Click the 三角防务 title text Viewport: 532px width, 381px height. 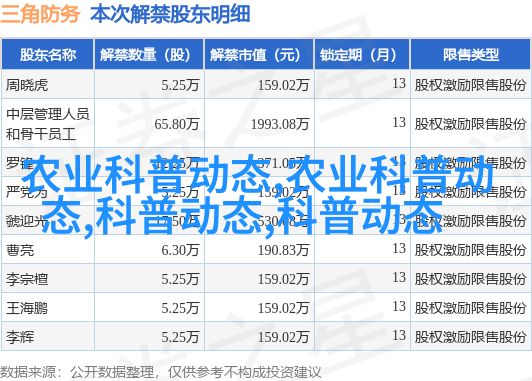tap(40, 14)
